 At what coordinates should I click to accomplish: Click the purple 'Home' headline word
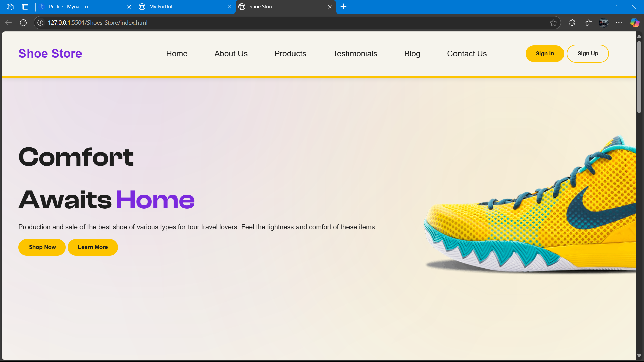(155, 200)
